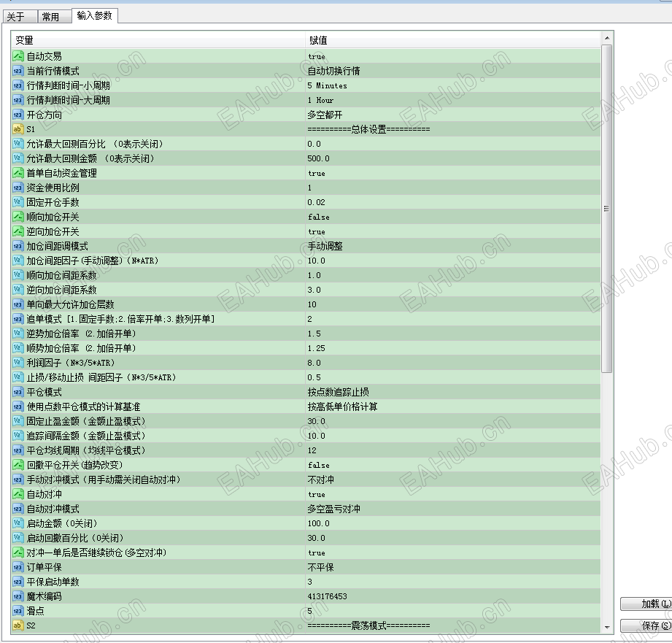Switch to the 关于 tab
The height and width of the screenshot is (643, 672).
pyautogui.click(x=20, y=17)
